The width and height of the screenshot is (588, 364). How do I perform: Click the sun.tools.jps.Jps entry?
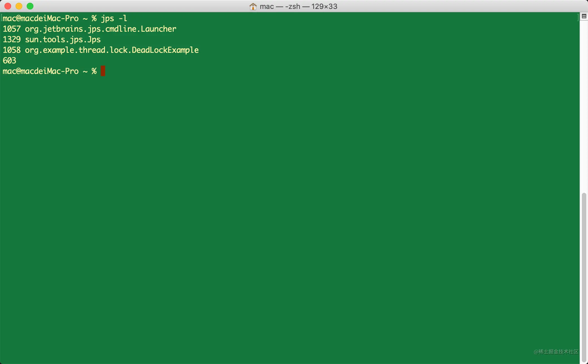[x=63, y=39]
